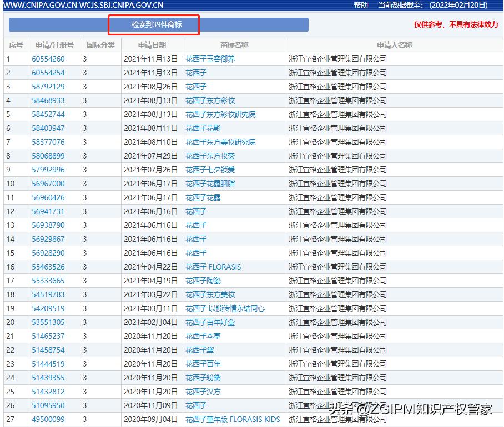The height and width of the screenshot is (427, 504).
Task: Open the 帮助 help link
Action: click(361, 5)
